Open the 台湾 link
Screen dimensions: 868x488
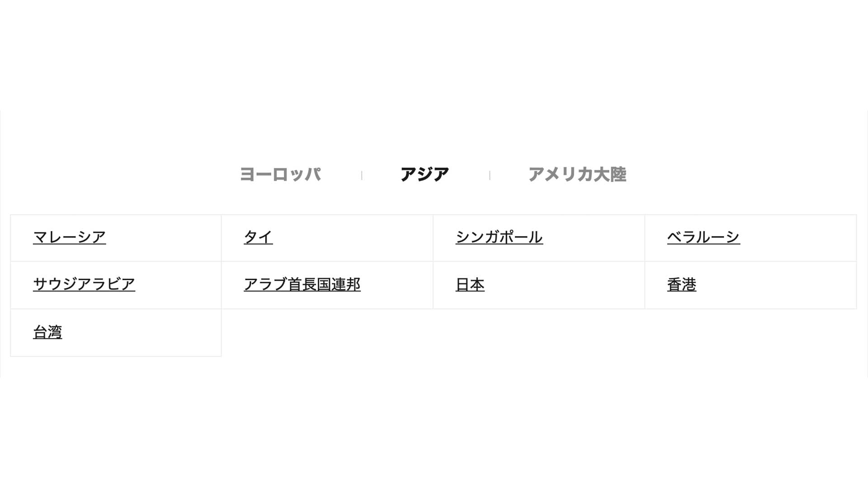tap(47, 333)
